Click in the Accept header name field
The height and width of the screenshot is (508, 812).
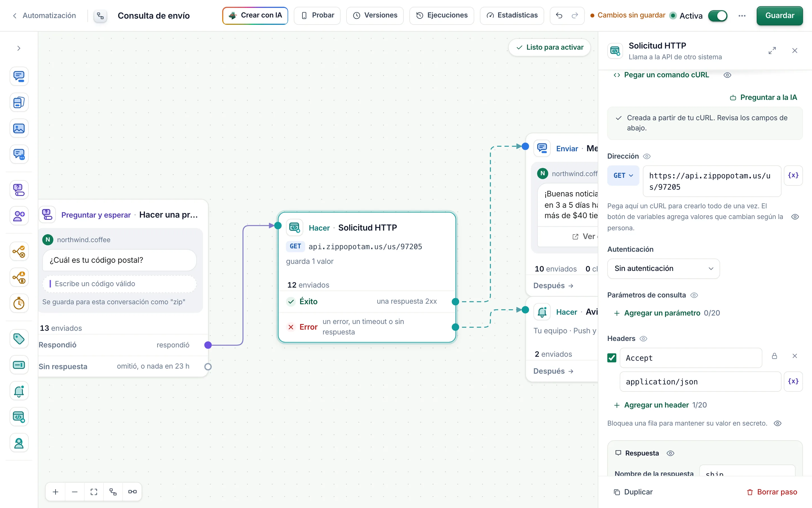click(x=690, y=358)
